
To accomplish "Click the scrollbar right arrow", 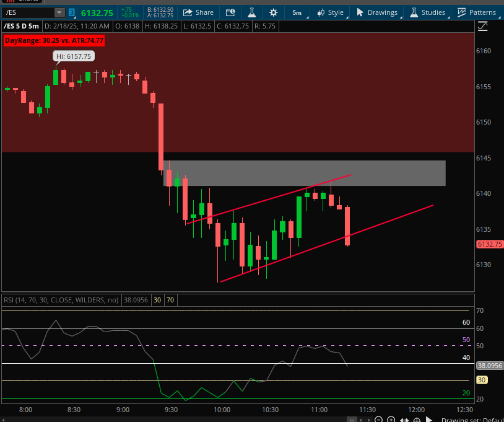I will pyautogui.click(x=369, y=420).
